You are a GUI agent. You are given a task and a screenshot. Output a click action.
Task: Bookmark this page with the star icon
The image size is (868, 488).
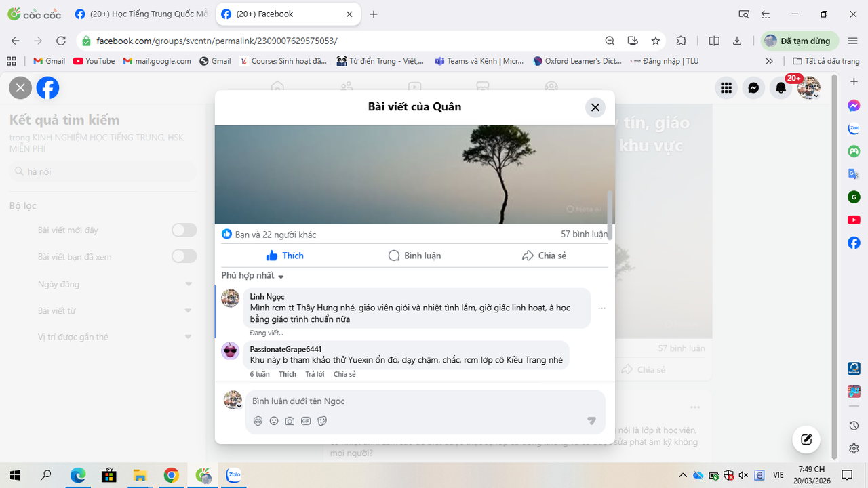[x=656, y=41]
